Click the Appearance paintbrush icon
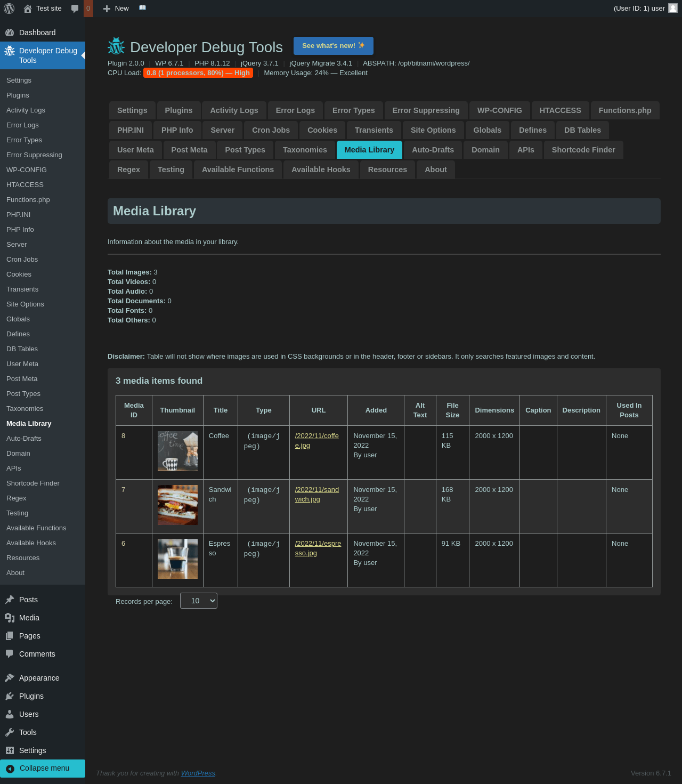Screen dimensions: 682x784 [10, 678]
